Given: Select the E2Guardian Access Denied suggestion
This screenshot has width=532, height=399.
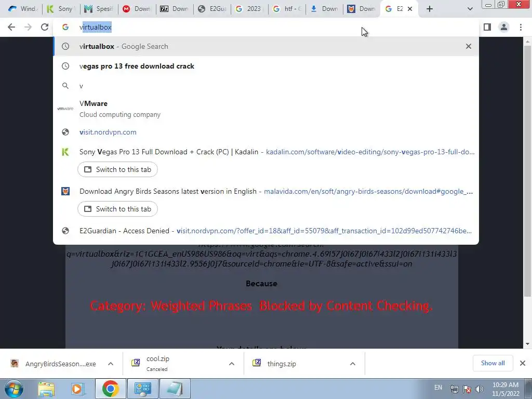Looking at the screenshot, I should [266, 231].
